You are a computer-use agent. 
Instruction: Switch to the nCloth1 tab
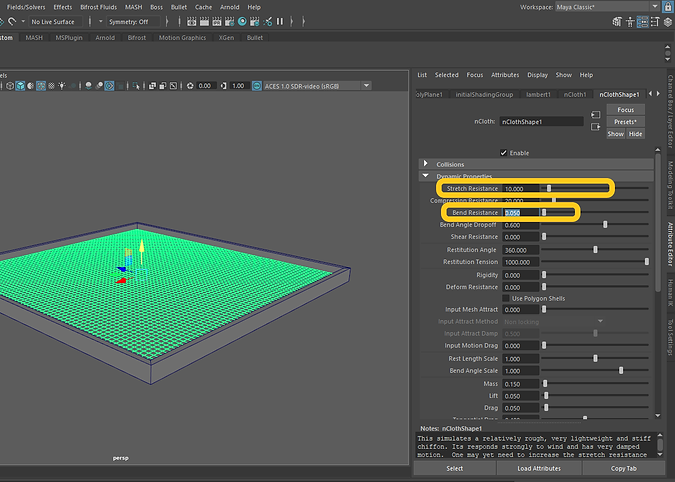tap(575, 94)
